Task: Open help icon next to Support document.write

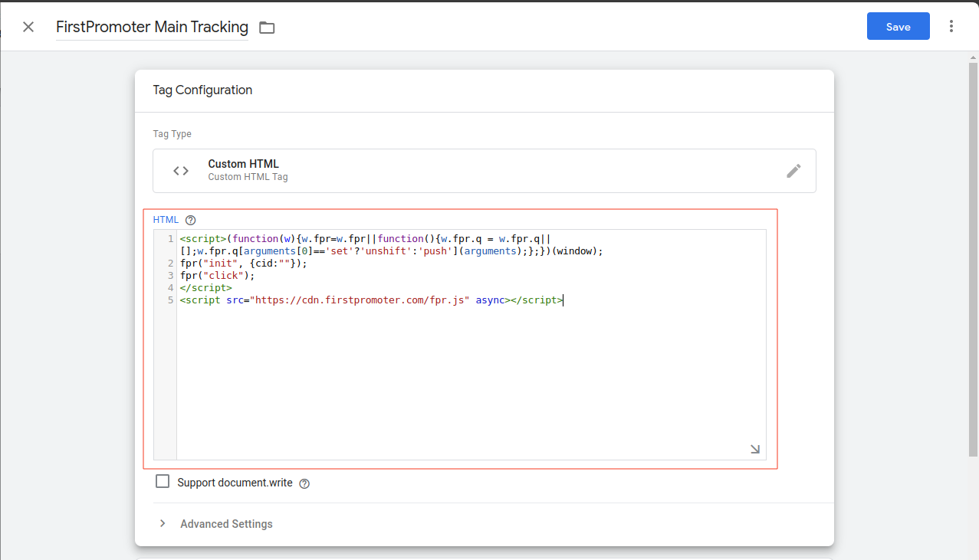Action: [304, 483]
